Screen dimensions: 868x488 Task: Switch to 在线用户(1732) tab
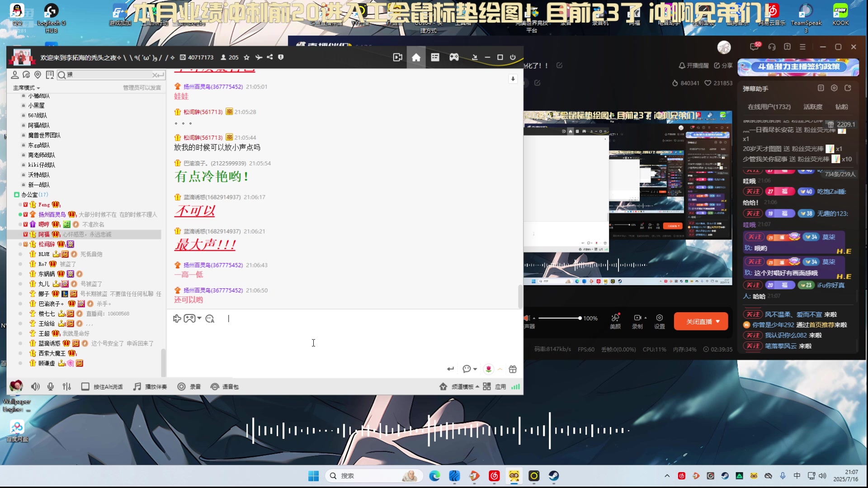click(x=769, y=107)
